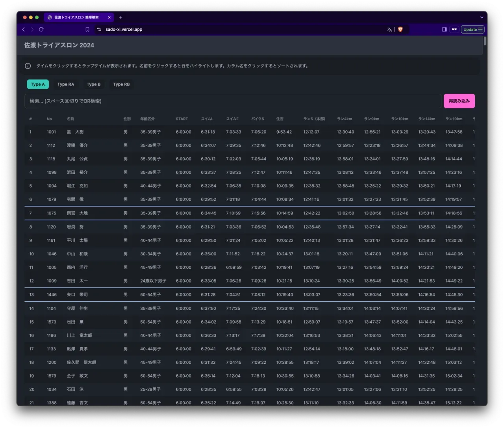Image resolution: width=504 pixels, height=428 pixels.
Task: Click the Brave Shields lion icon
Action: 400,30
